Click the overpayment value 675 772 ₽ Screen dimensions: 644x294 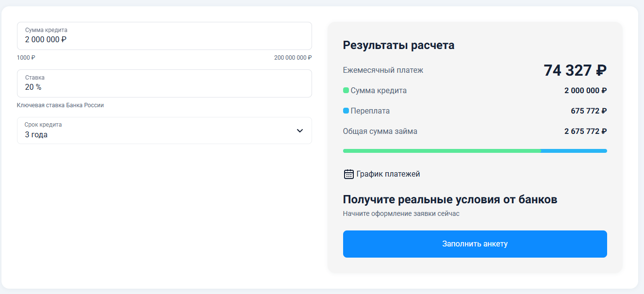click(589, 111)
